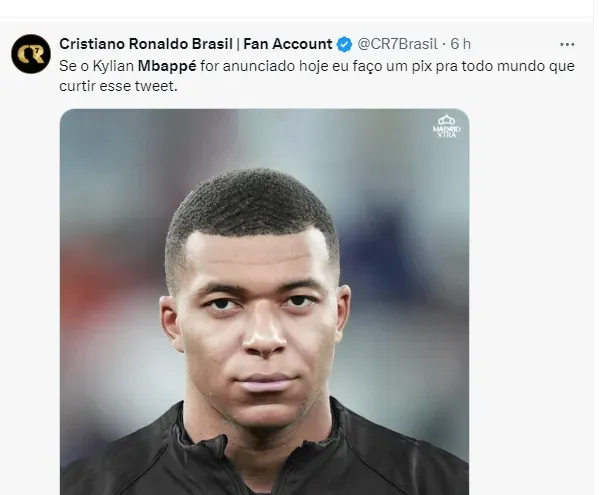Viewport: 599px width, 495px height.
Task: Open the CR7 gold logo profile avatar
Action: pyautogui.click(x=31, y=54)
